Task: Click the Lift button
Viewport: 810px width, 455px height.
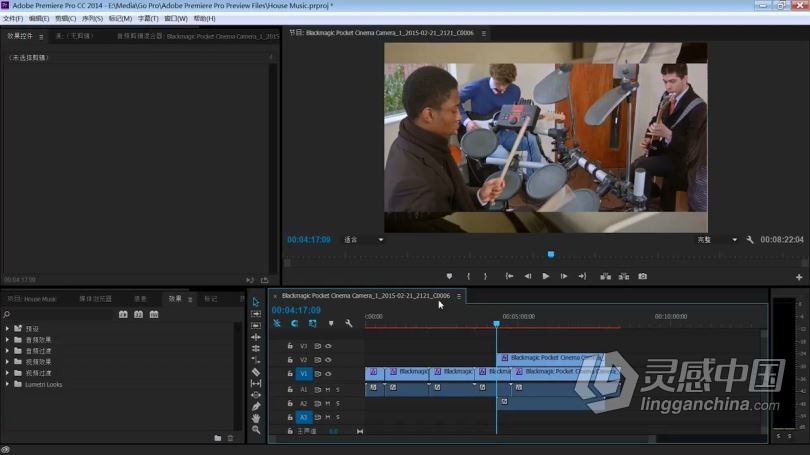Action: coord(605,277)
